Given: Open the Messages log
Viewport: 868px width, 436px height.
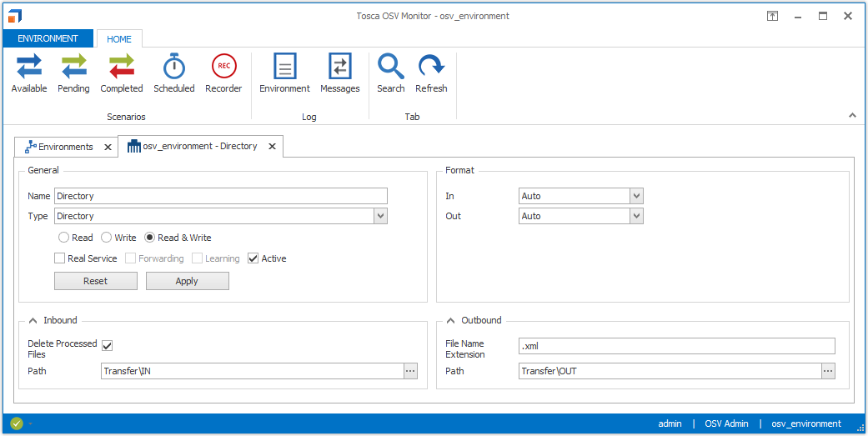Looking at the screenshot, I should (340, 73).
